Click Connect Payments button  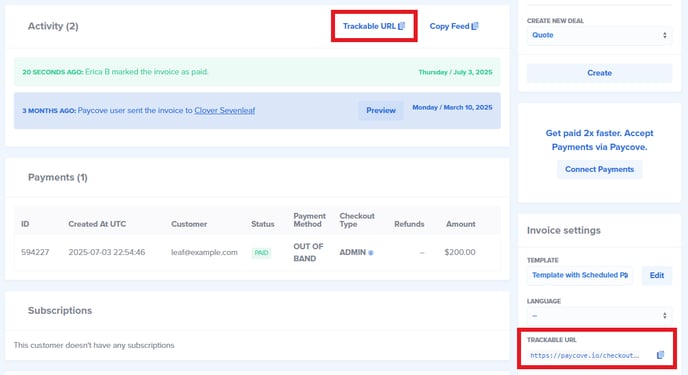pos(599,169)
